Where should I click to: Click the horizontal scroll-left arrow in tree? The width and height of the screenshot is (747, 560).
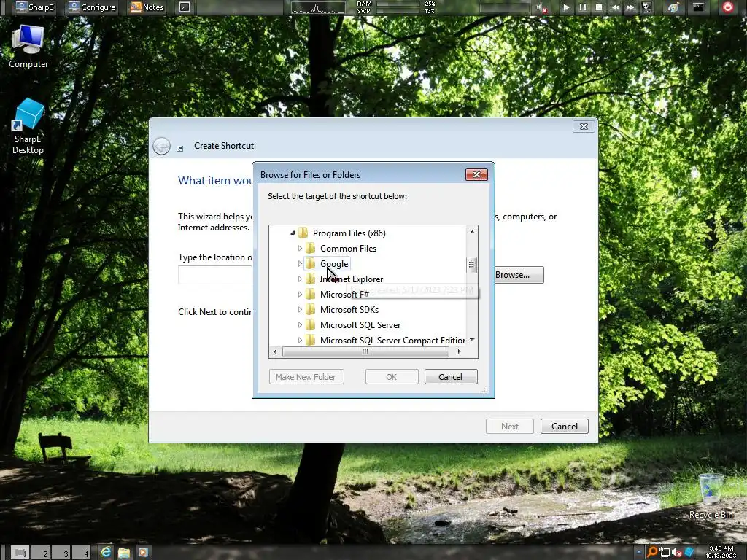[x=275, y=352]
